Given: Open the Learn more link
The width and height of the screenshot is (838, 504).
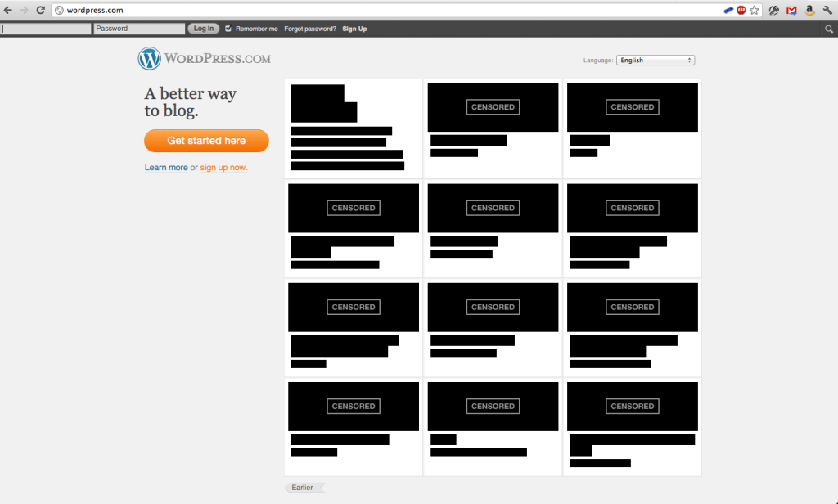Looking at the screenshot, I should pyautogui.click(x=166, y=167).
